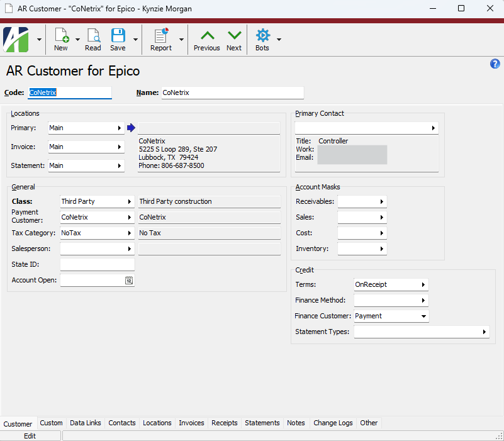Open the Change Logs tab
Image resolution: width=504 pixels, height=441 pixels.
point(333,423)
